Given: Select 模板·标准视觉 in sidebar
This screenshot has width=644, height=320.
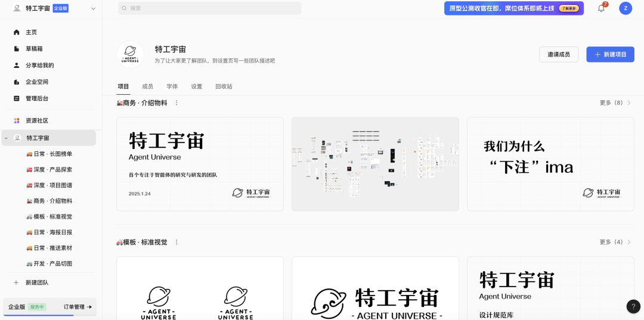Looking at the screenshot, I should 49,217.
